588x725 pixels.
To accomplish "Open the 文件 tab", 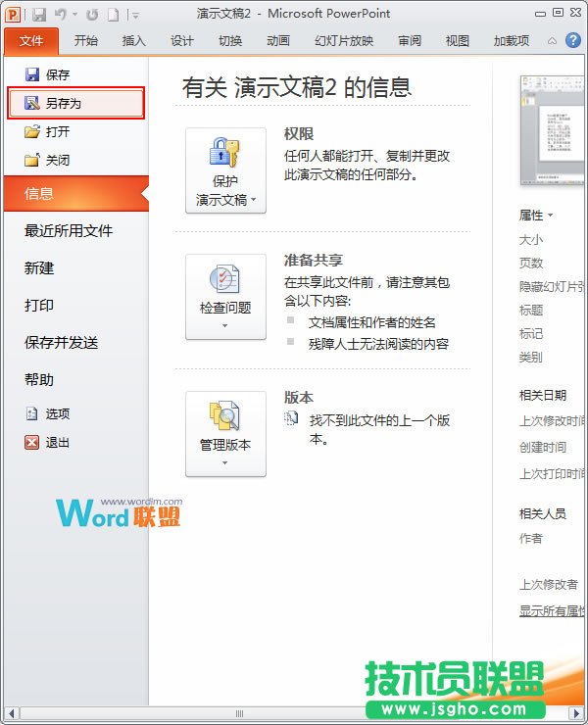I will 31,41.
